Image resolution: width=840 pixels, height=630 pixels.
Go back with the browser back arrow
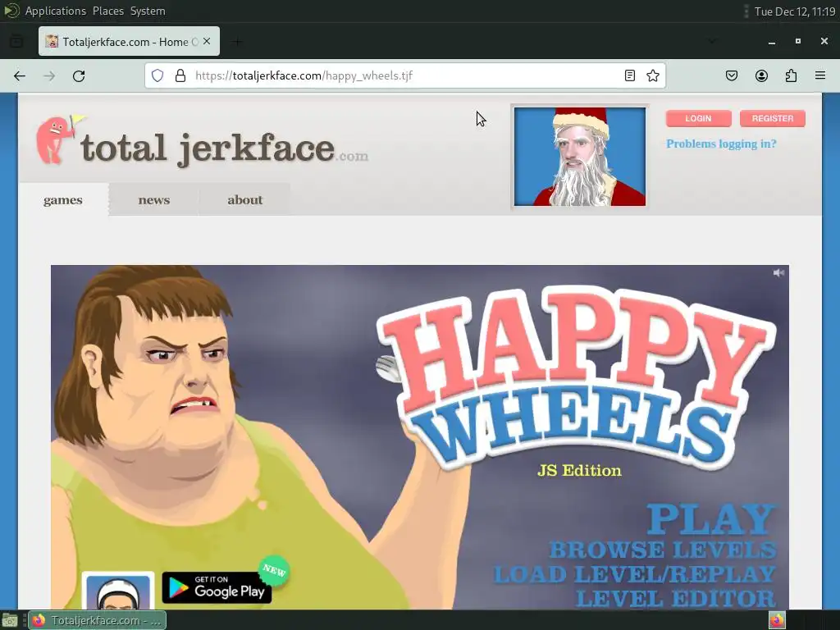20,76
